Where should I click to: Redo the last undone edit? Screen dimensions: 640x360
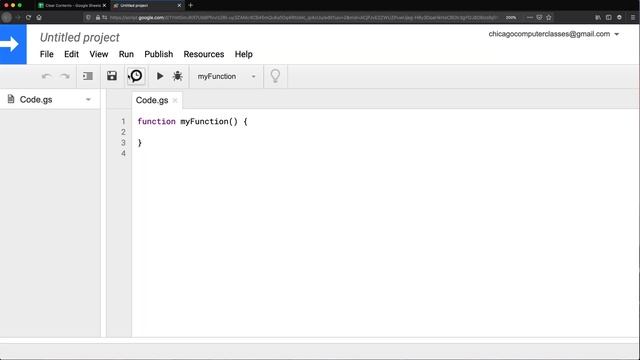point(65,76)
